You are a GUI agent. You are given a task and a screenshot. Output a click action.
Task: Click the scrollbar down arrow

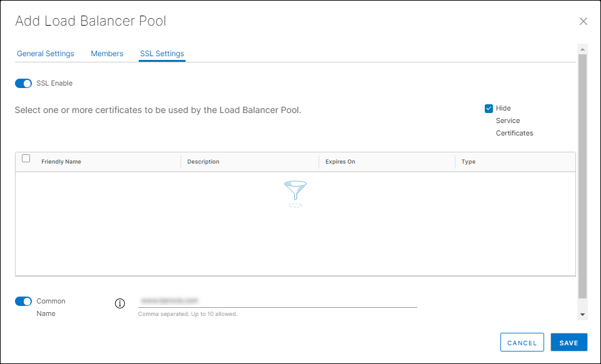[583, 315]
